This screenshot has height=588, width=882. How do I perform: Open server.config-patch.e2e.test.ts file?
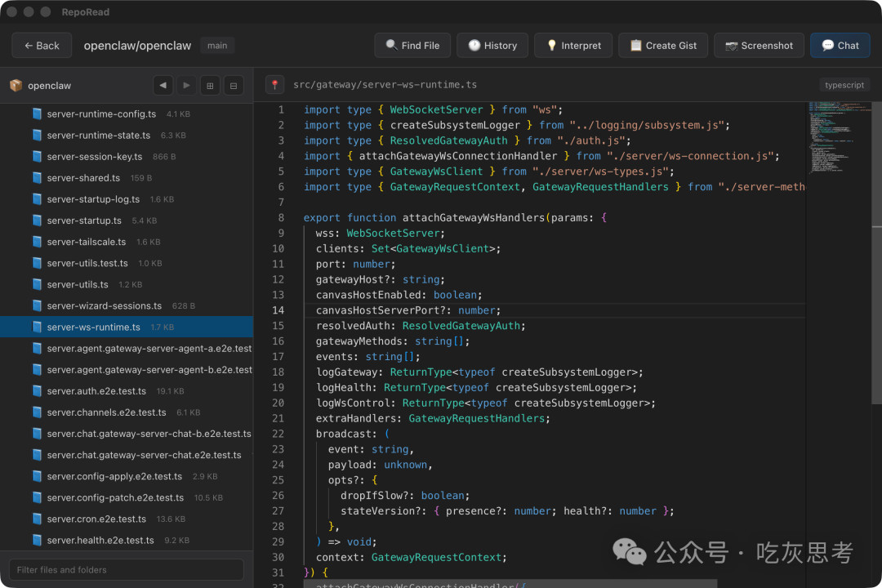tap(127, 498)
